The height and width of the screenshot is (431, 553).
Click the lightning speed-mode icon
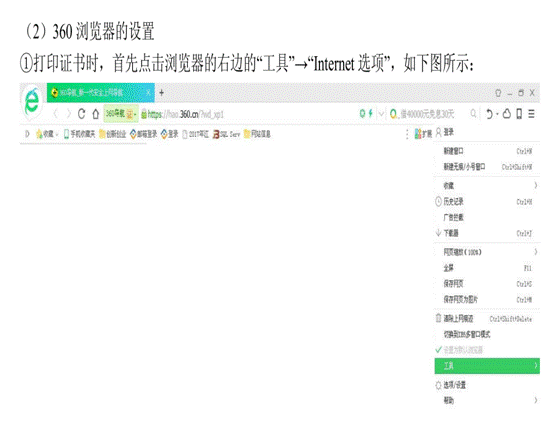point(370,114)
